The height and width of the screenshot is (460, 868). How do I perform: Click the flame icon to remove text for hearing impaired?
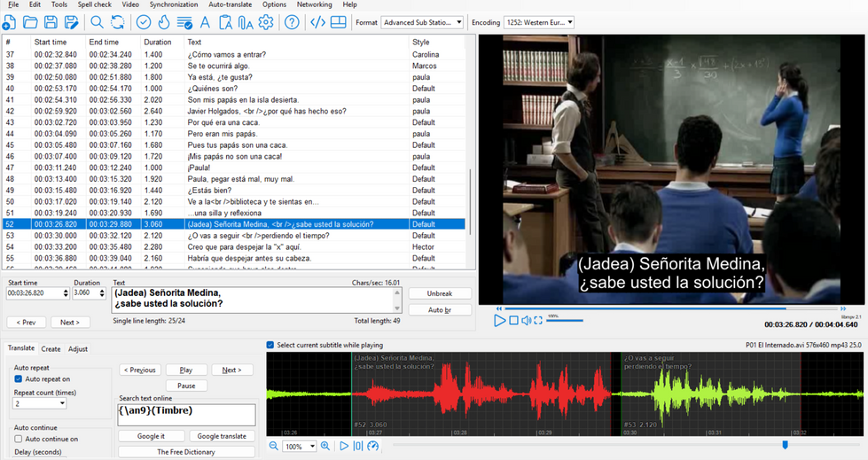click(x=164, y=23)
